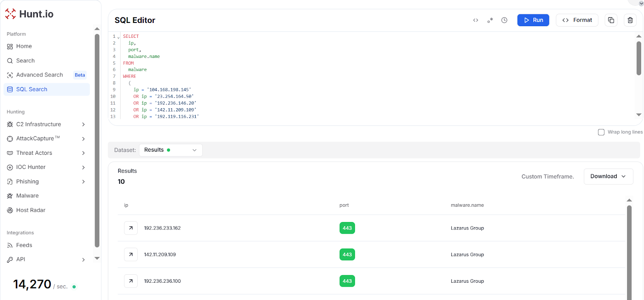644x300 pixels.
Task: Copy the query with copy icon
Action: (611, 20)
